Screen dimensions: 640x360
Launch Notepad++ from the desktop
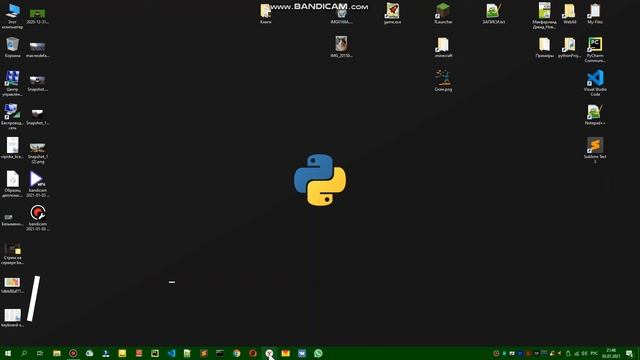[595, 115]
